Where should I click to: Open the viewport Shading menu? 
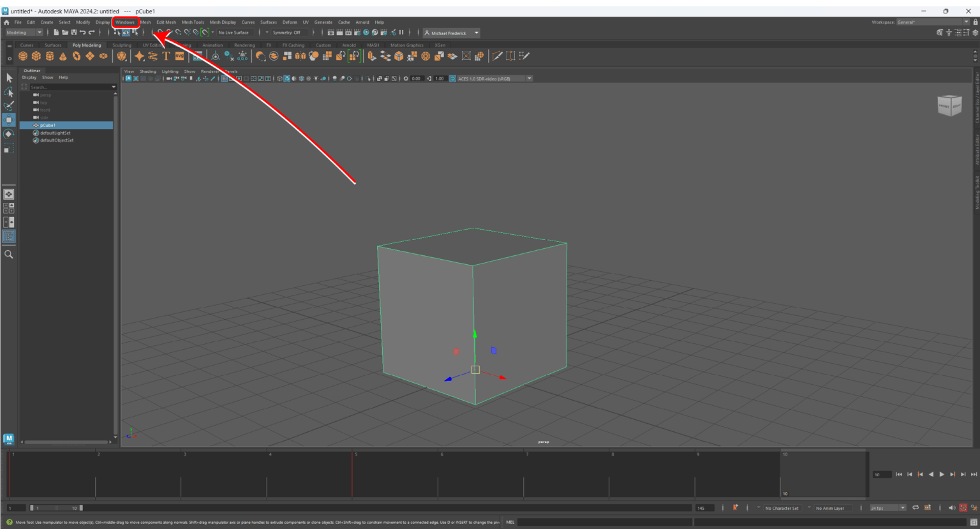coord(148,71)
